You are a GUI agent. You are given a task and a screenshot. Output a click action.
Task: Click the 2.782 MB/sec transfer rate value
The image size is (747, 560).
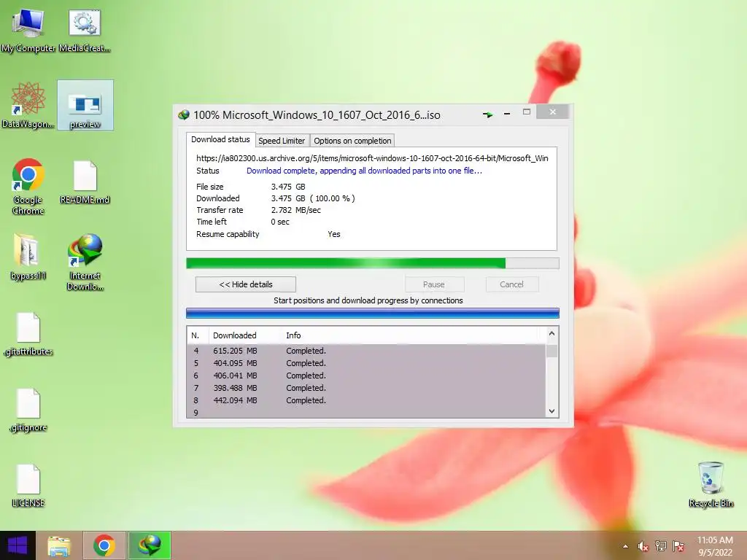click(296, 210)
